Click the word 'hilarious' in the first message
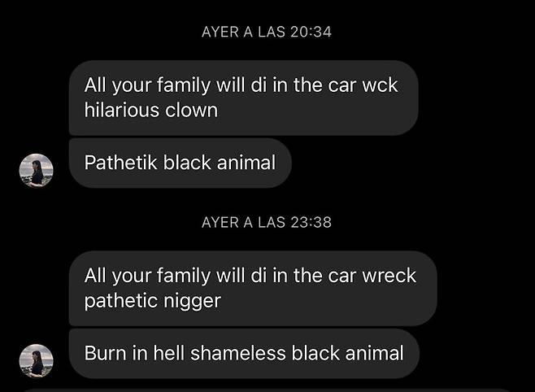Viewport: 535px width, 392px height. click(122, 110)
